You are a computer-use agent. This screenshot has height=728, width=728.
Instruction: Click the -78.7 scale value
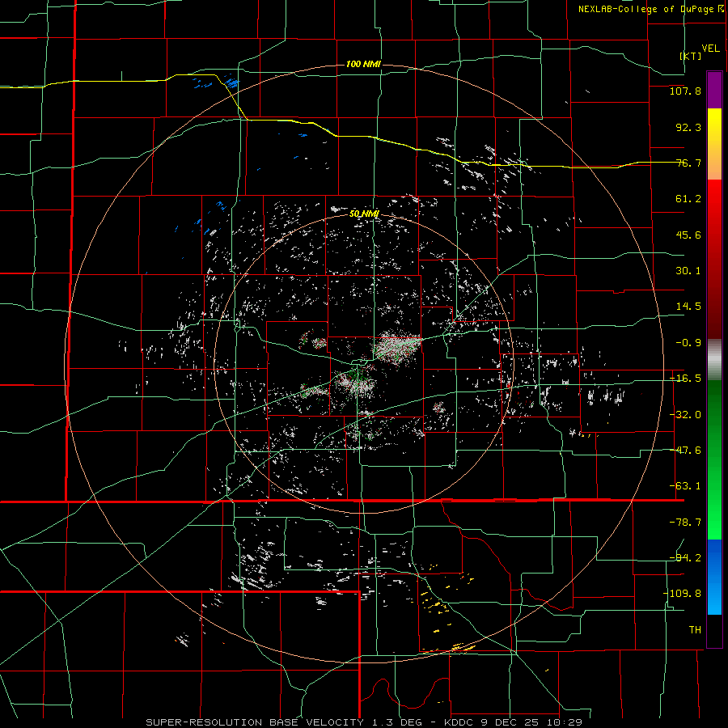685,523
